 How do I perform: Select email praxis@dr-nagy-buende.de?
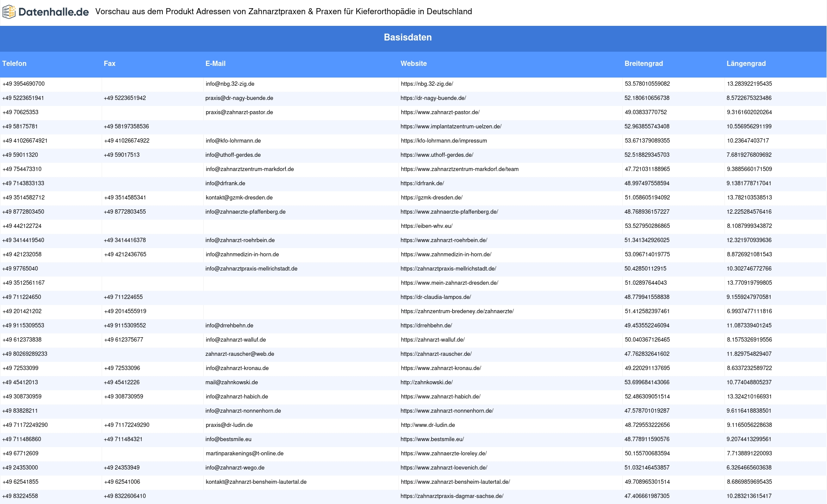coord(239,98)
